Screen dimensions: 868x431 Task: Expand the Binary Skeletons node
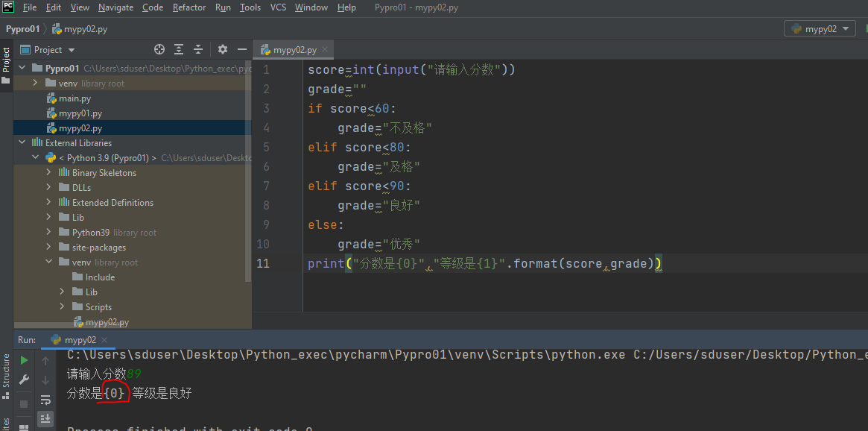point(49,173)
